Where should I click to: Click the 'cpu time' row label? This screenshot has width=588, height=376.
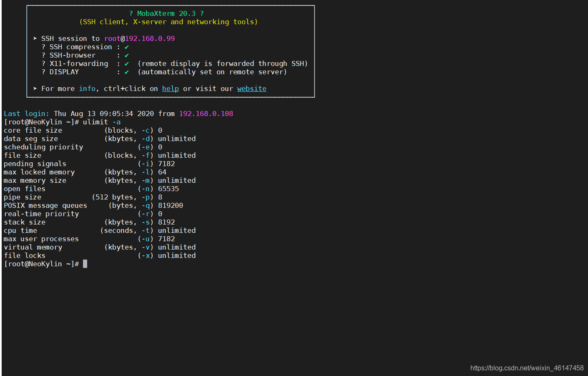(x=20, y=230)
